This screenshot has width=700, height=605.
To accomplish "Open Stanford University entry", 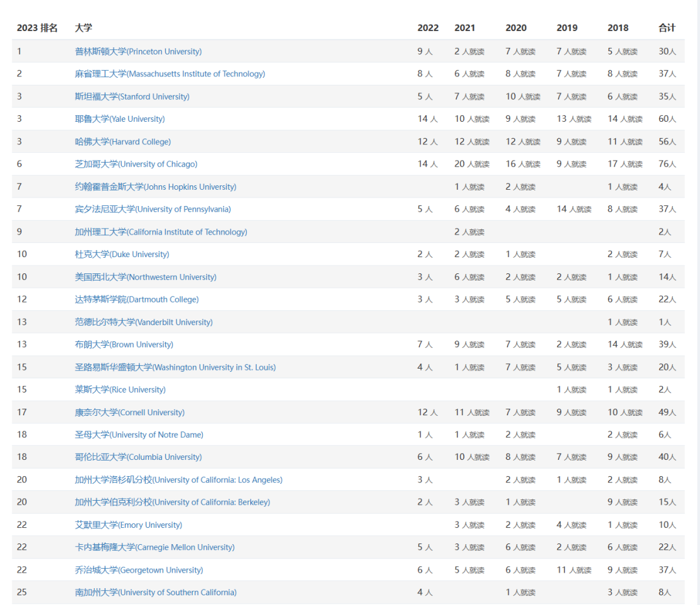I will point(132,97).
